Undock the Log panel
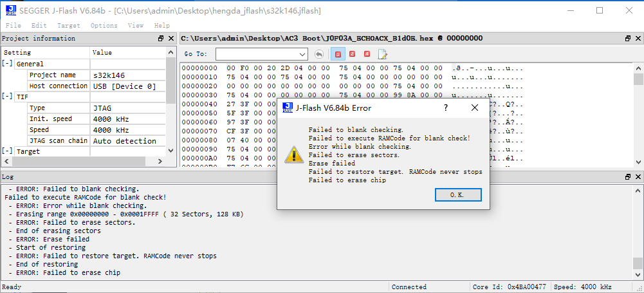The image size is (644, 293). (628, 176)
